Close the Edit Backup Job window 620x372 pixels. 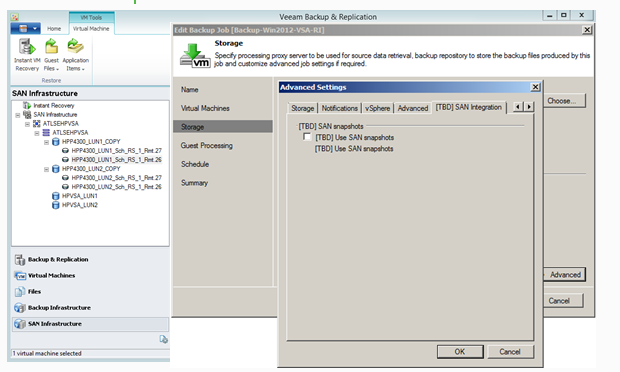pyautogui.click(x=588, y=30)
